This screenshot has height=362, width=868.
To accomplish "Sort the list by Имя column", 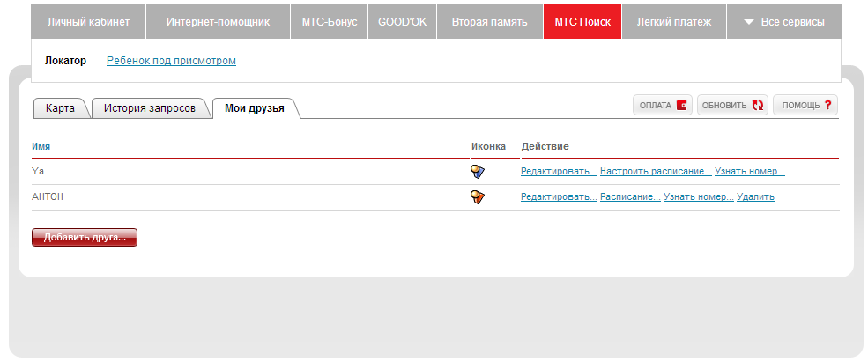I will point(41,146).
